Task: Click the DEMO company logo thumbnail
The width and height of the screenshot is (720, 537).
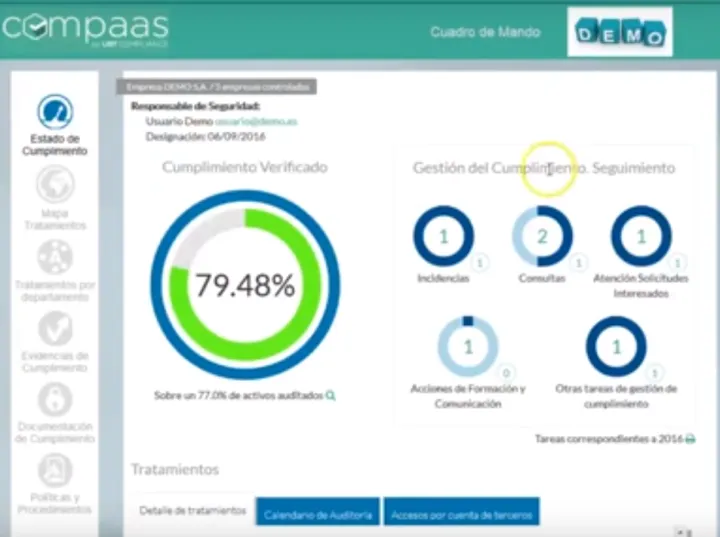Action: (619, 33)
